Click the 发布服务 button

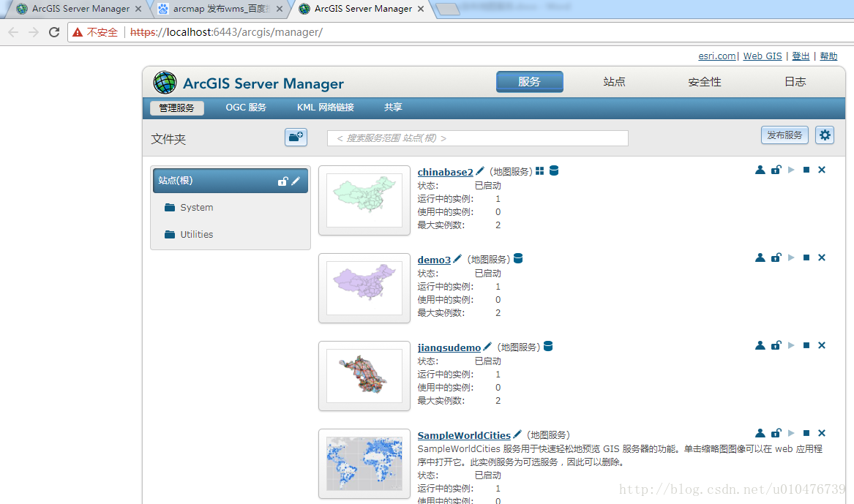784,135
